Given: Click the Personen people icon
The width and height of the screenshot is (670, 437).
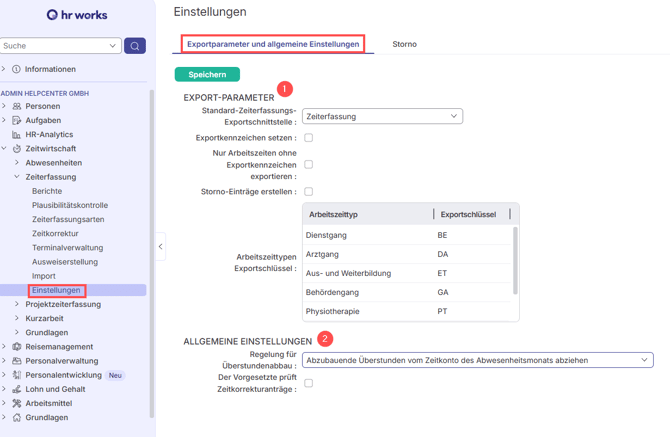Looking at the screenshot, I should (17, 106).
